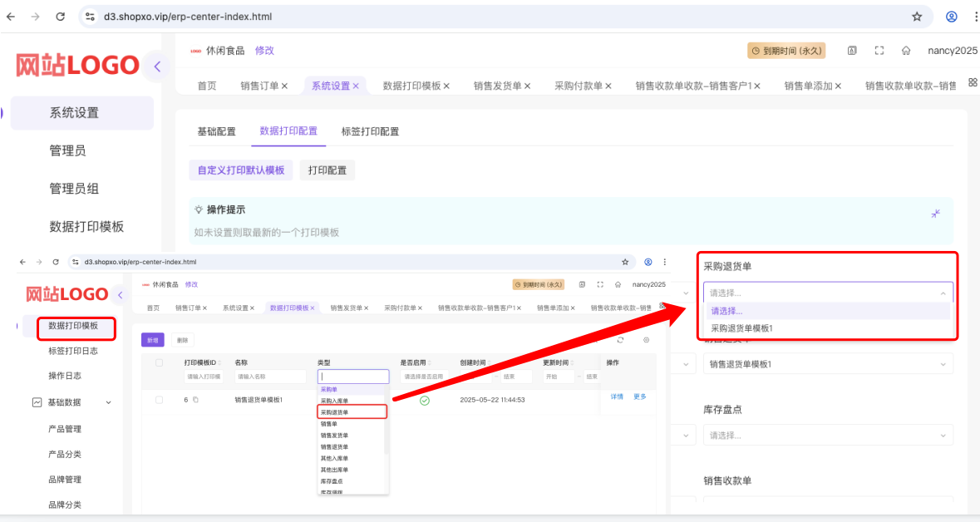Open site info icon in main address bar
This screenshot has width=980, height=522.
(90, 17)
